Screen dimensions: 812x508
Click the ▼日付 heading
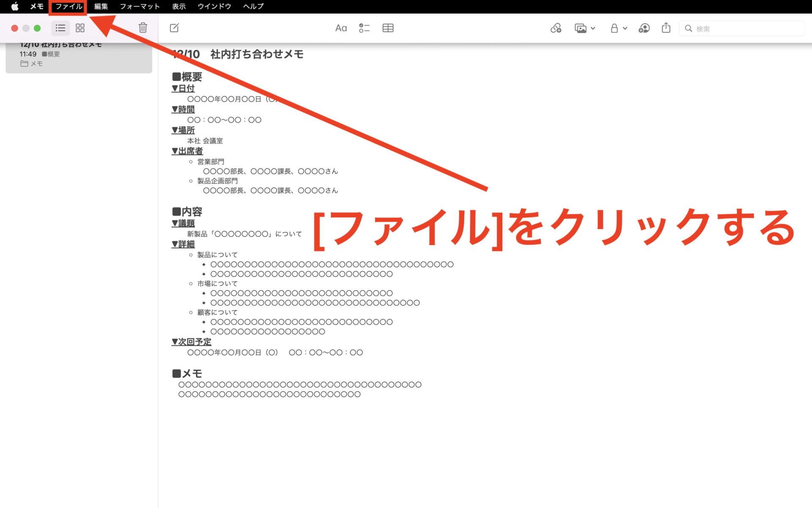click(x=183, y=88)
